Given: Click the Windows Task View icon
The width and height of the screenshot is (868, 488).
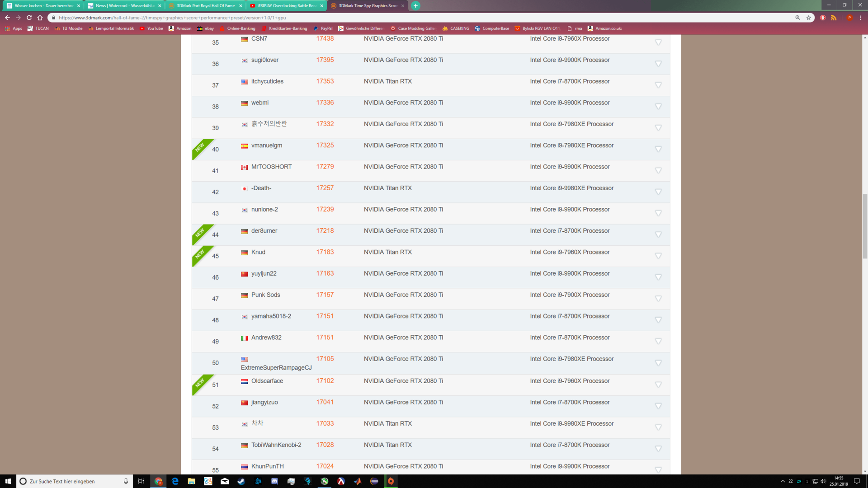Looking at the screenshot, I should pyautogui.click(x=141, y=481).
